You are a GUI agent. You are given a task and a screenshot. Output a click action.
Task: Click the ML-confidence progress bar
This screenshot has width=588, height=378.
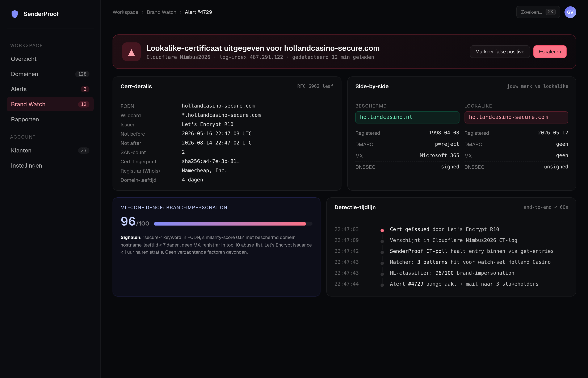click(233, 224)
